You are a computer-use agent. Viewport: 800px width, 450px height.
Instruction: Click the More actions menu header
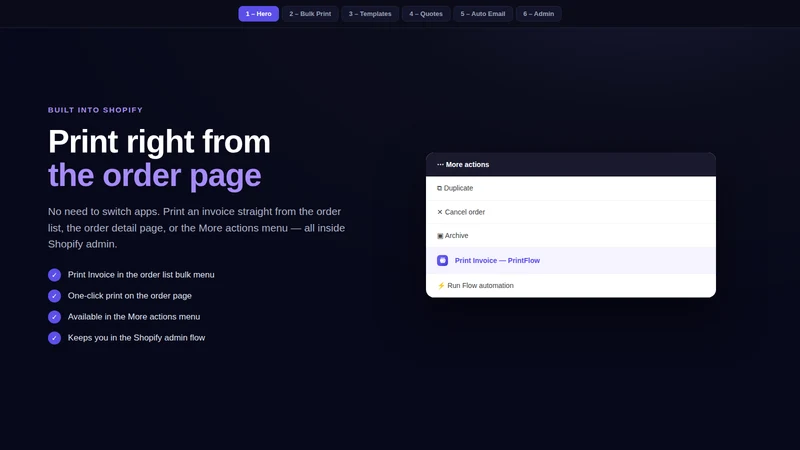point(570,164)
